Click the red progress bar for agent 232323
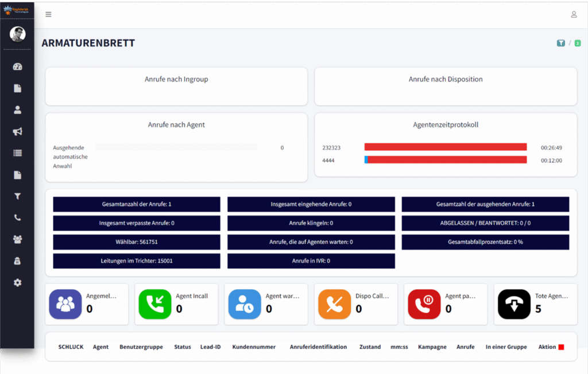 445,146
